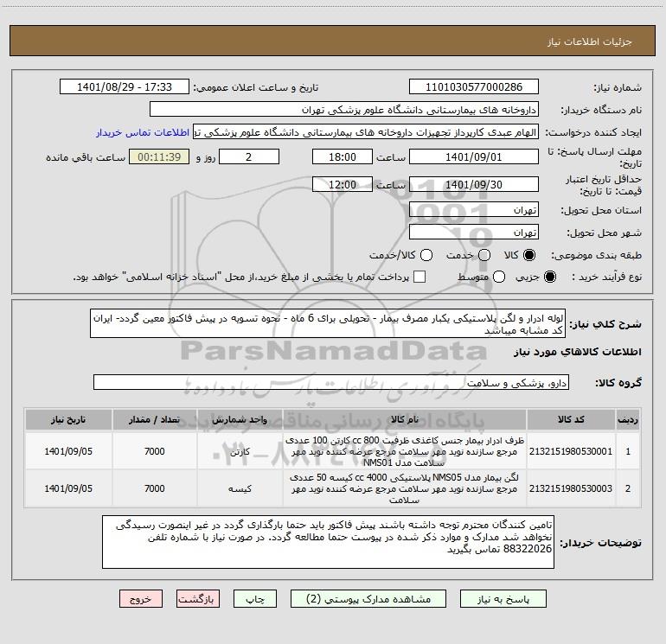
Task: Click the نام کالا column header
Action: tap(405, 420)
